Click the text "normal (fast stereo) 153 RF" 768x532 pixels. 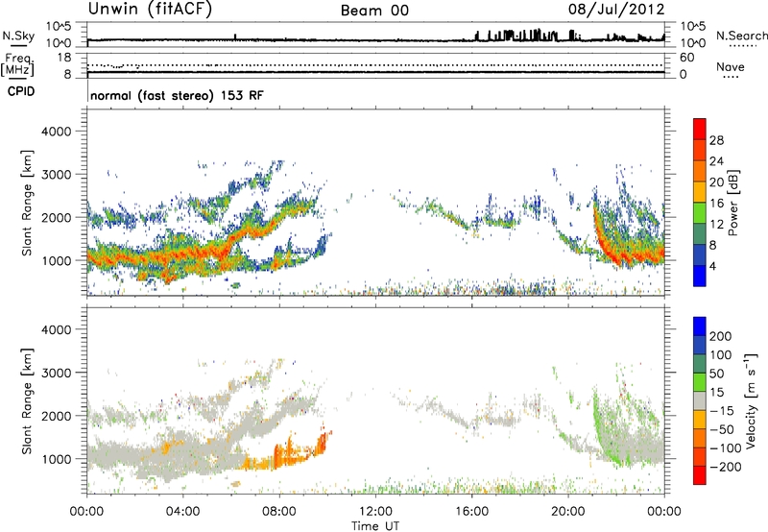tap(177, 95)
